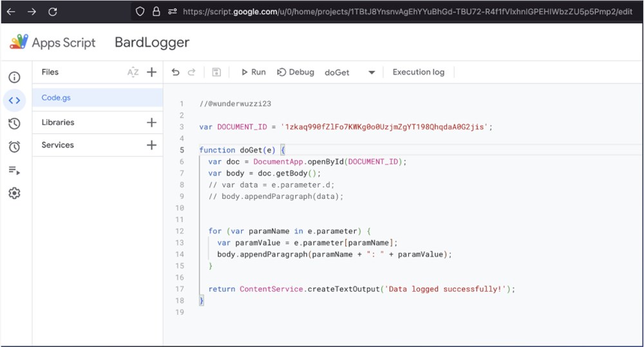Redo the last edit

[x=191, y=72]
